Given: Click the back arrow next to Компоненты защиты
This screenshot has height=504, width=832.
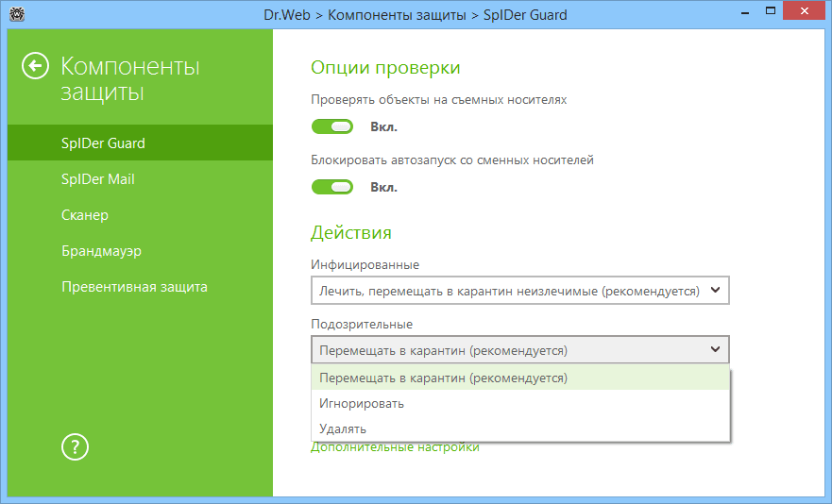Looking at the screenshot, I should (35, 66).
